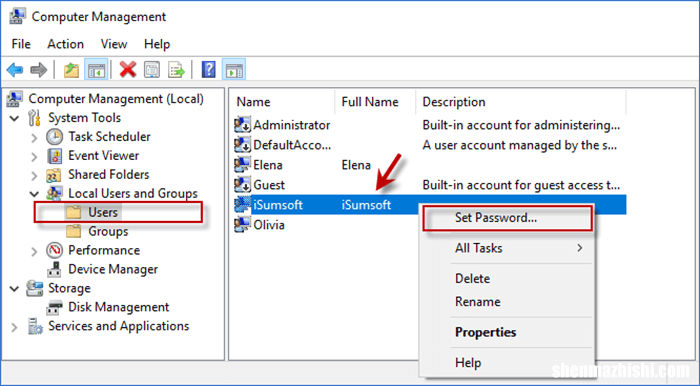
Task: Expand the Shared Folders node
Action: (x=34, y=175)
